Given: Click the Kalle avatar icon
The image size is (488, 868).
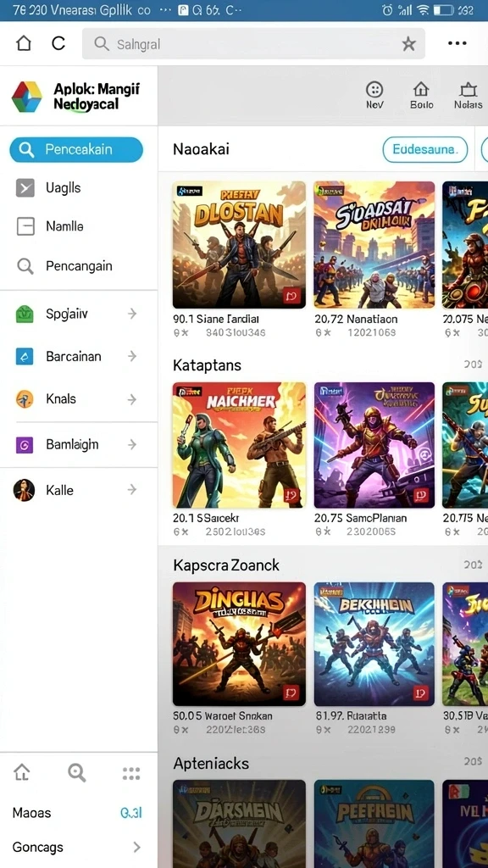Looking at the screenshot, I should [25, 490].
